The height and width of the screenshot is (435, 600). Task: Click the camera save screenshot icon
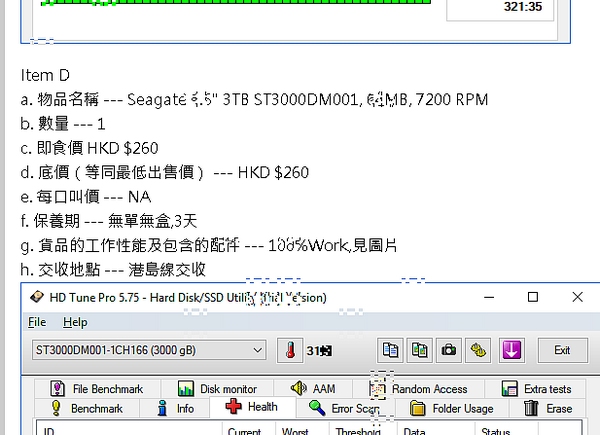coord(448,350)
